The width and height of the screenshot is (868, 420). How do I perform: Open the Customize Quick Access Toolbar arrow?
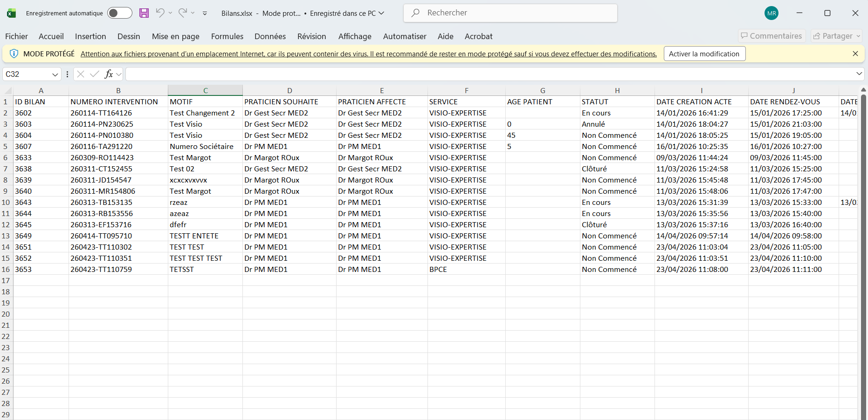coord(205,13)
